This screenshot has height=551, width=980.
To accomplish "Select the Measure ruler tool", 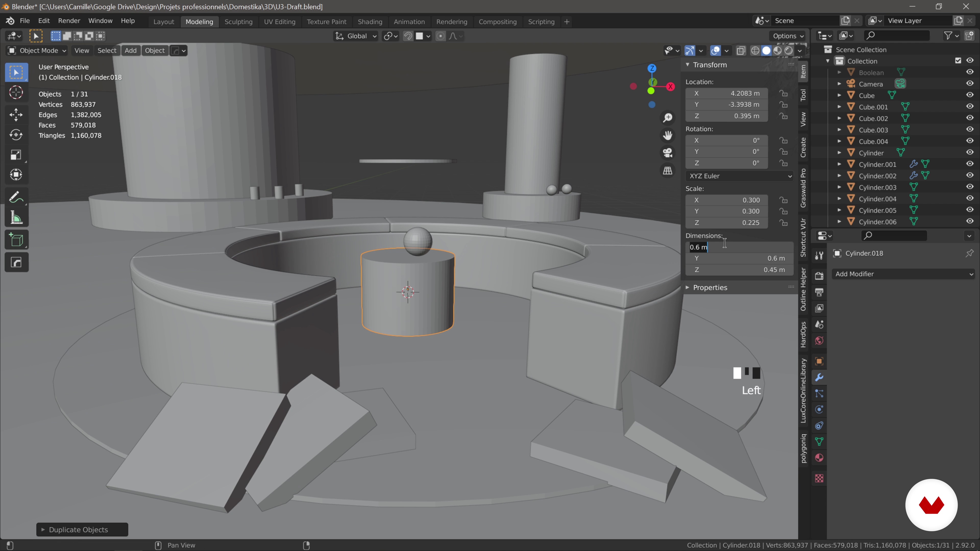I will 16,218.
